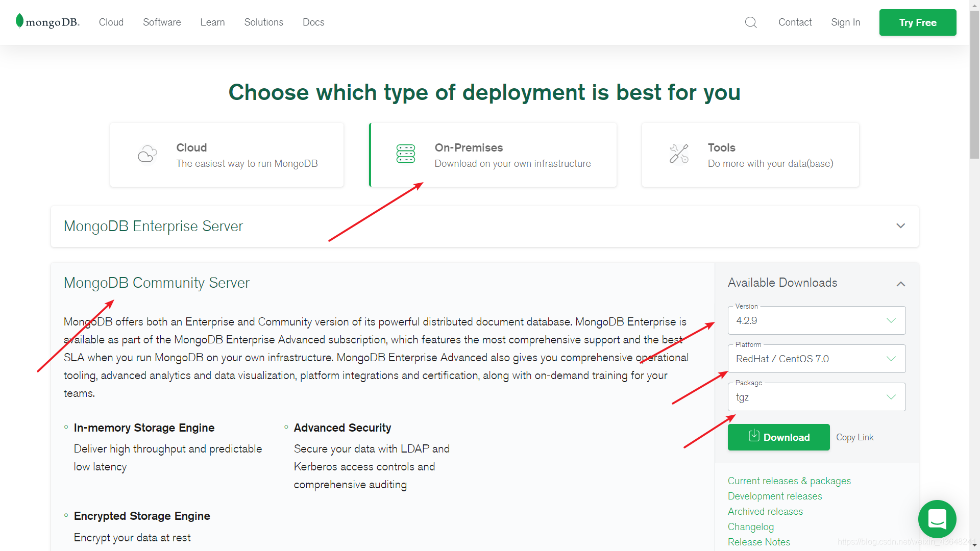Viewport: 980px width, 551px height.
Task: Open the Solutions navigation menu
Action: 263,22
